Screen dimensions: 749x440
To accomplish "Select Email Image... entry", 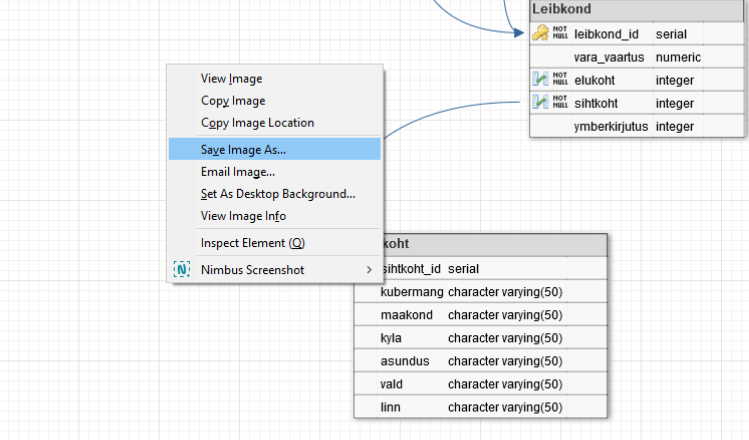I will tap(275, 172).
